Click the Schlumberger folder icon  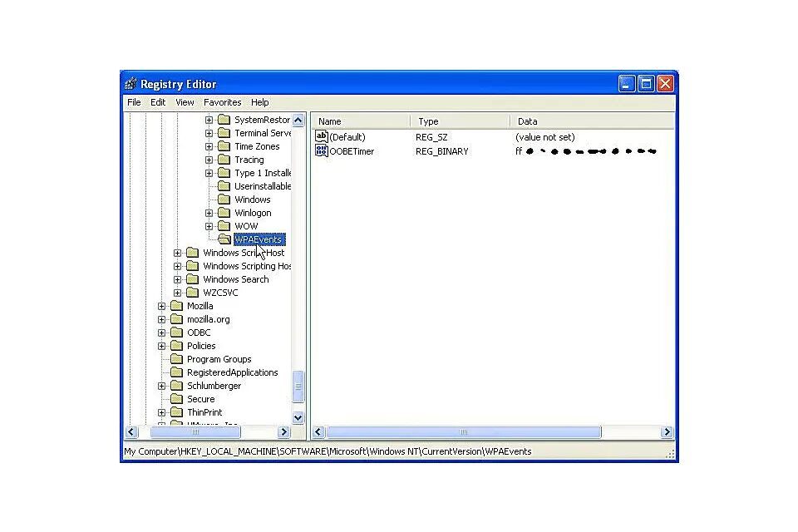[176, 386]
